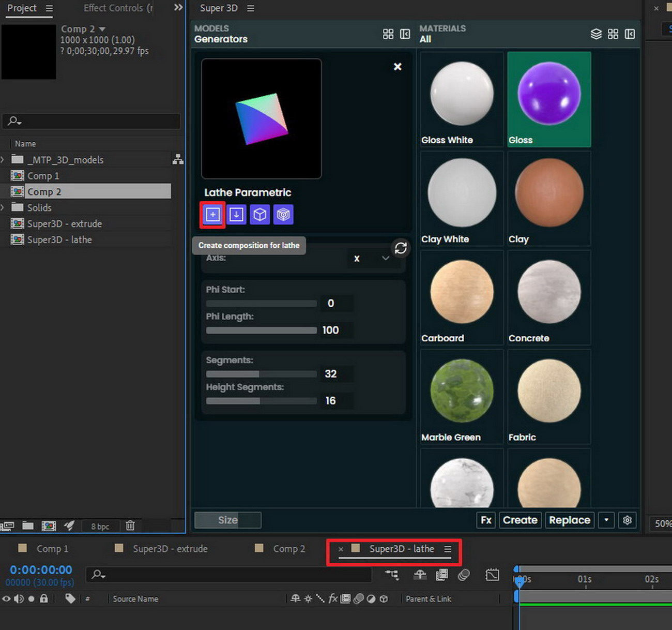Viewport: 672px width, 630px height.
Task: Delete selected project item with trash icon
Action: (x=130, y=526)
